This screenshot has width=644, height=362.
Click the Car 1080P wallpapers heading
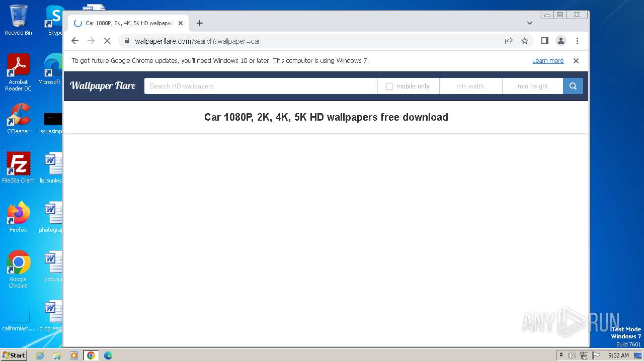tap(326, 117)
